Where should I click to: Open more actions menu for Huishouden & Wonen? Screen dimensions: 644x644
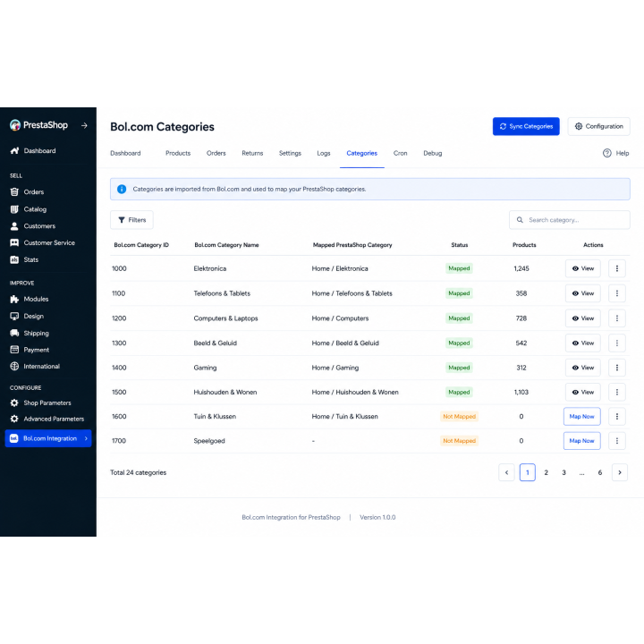tap(617, 393)
